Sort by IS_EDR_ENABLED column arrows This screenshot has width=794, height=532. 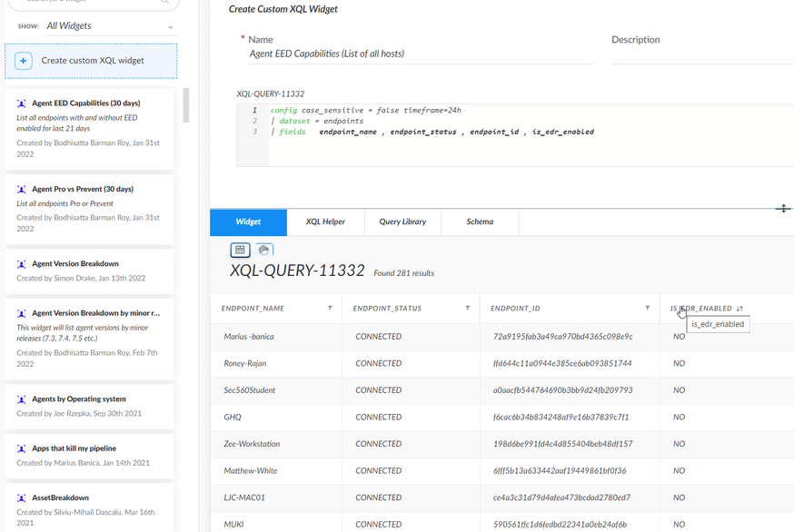point(740,309)
